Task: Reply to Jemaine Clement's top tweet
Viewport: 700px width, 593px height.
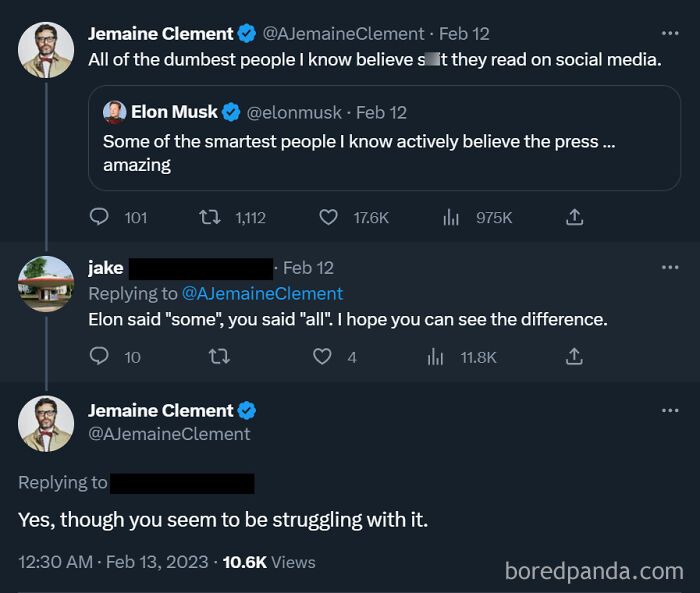Action: point(100,217)
